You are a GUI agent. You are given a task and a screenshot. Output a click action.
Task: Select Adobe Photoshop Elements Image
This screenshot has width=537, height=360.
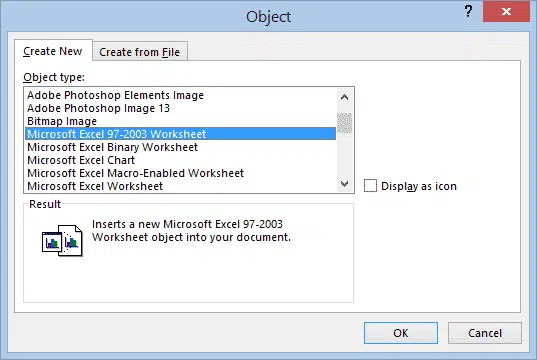(180, 95)
